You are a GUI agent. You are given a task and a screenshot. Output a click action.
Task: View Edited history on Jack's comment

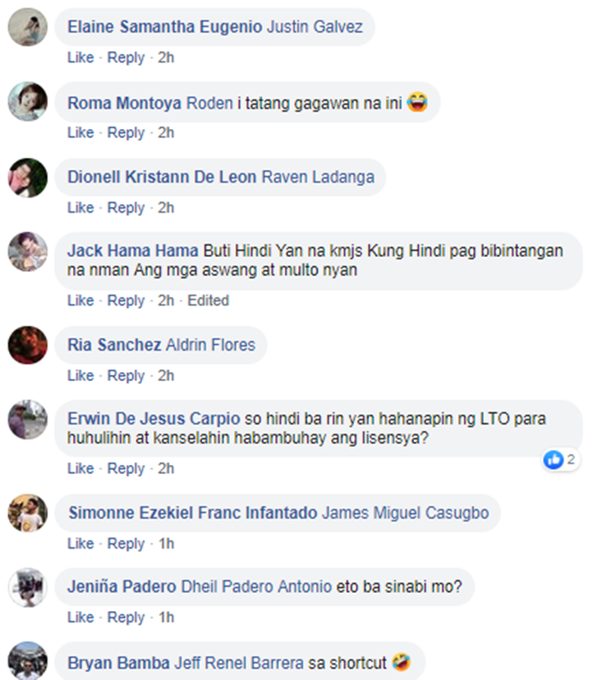point(209,301)
